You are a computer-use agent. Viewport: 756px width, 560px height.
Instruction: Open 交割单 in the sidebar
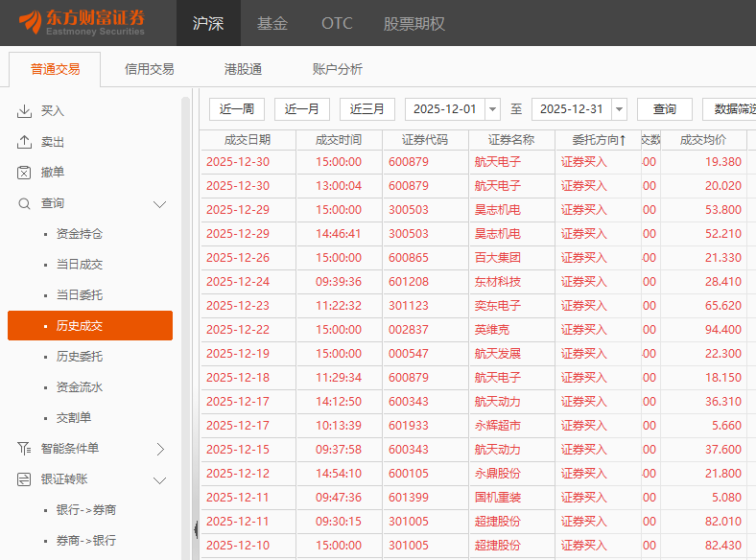(x=74, y=418)
